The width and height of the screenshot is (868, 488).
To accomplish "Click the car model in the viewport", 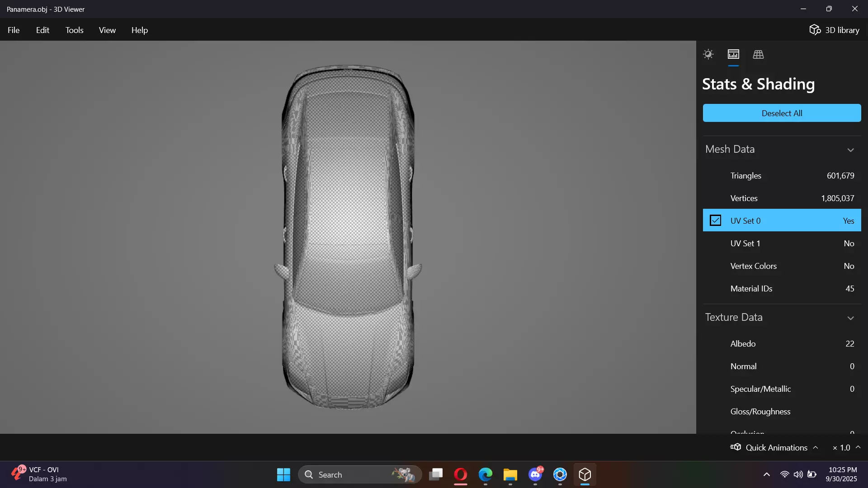I will [x=348, y=237].
